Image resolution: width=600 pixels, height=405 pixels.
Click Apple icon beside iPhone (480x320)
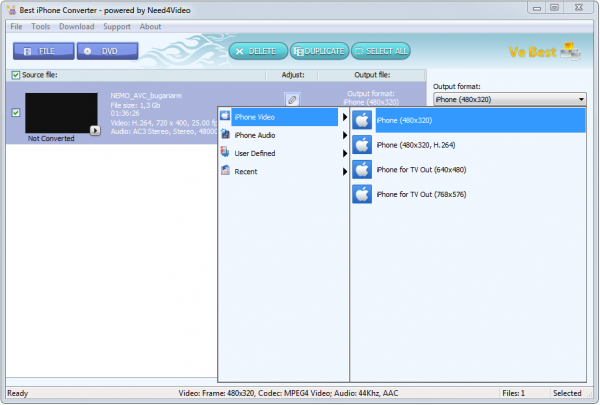coord(362,120)
